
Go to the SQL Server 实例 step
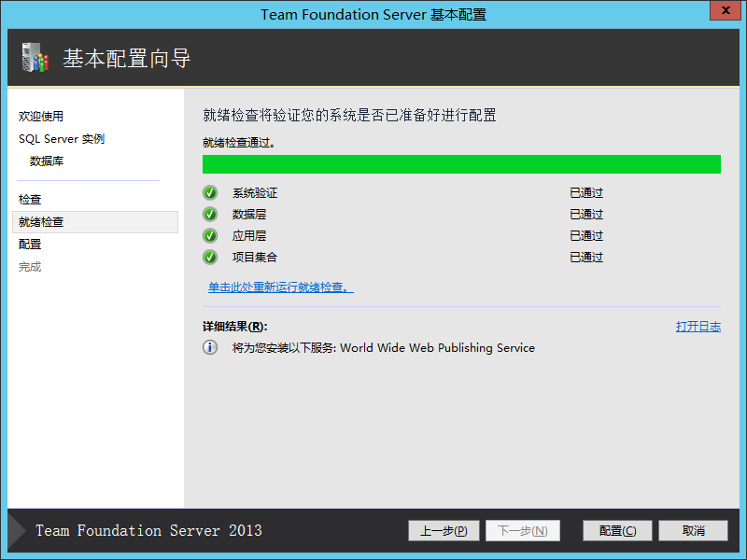click(62, 138)
